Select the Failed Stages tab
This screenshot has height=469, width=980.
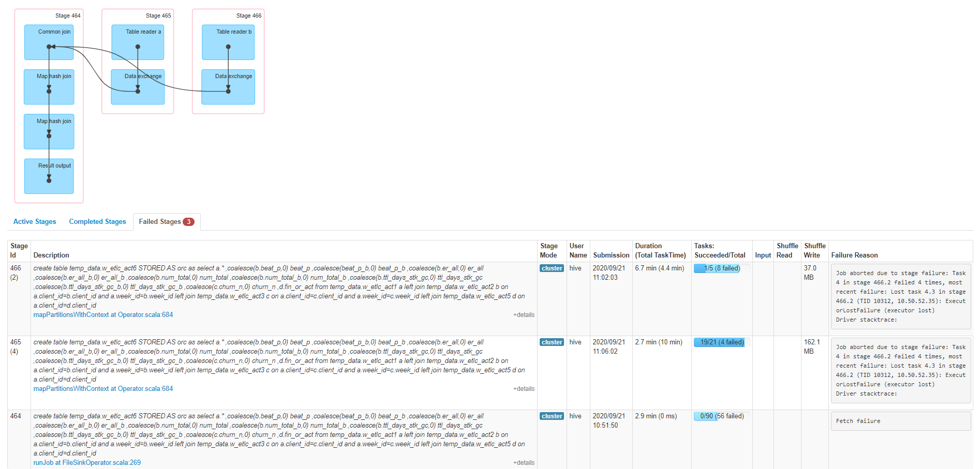tap(166, 221)
